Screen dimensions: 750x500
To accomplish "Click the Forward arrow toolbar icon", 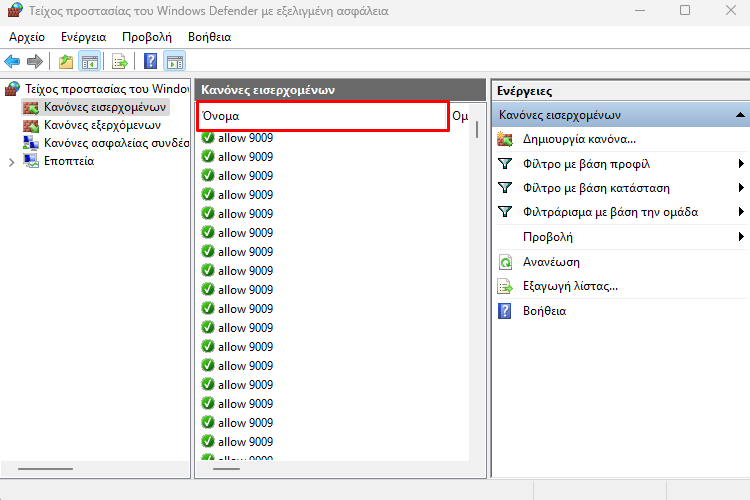I will (35, 61).
